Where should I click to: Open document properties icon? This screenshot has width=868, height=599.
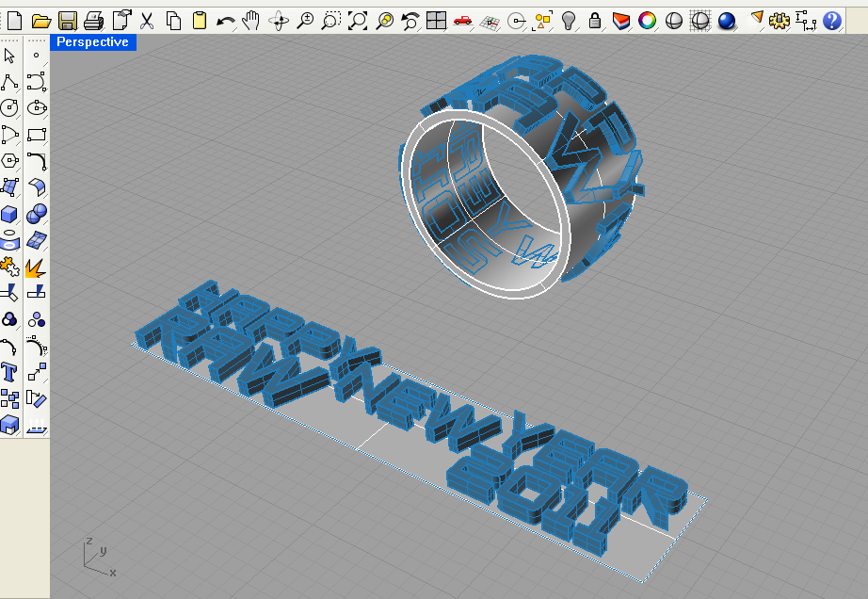(x=121, y=21)
